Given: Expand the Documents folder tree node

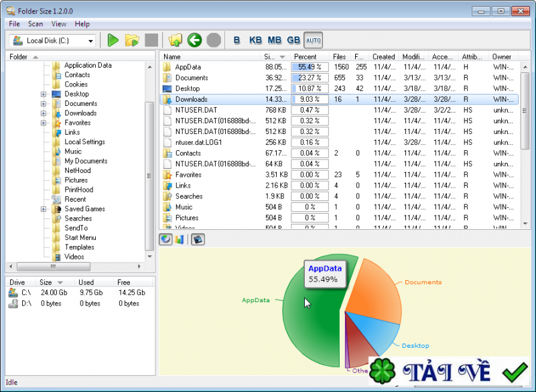Looking at the screenshot, I should pos(44,104).
